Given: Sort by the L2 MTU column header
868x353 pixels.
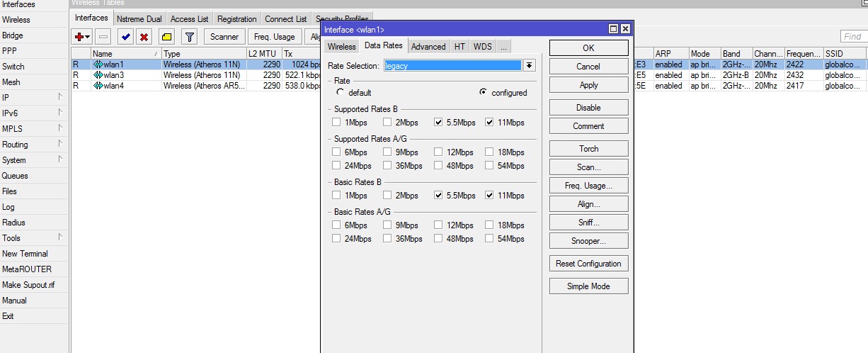Looking at the screenshot, I should click(x=263, y=54).
